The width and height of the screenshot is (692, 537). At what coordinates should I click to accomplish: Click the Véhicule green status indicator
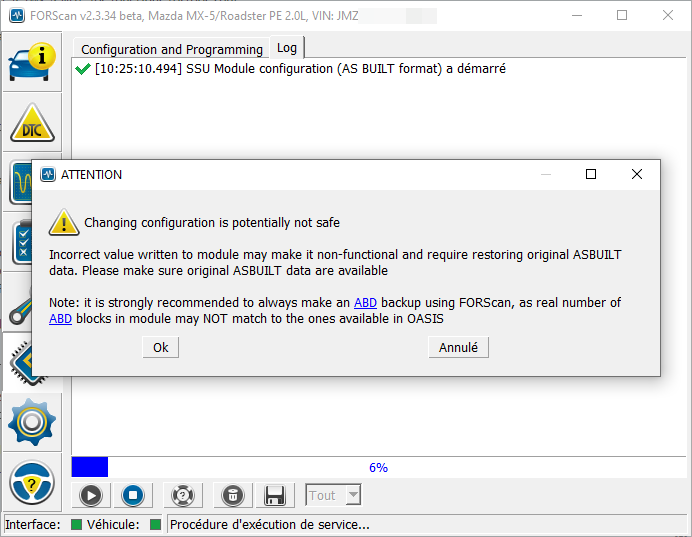155,524
